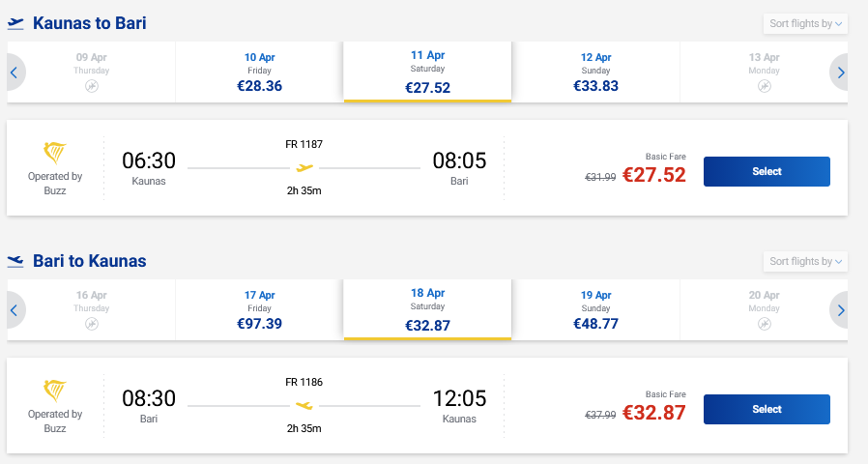Show later dates for Bari to Kaunas
This screenshot has height=464, width=868.
click(841, 310)
